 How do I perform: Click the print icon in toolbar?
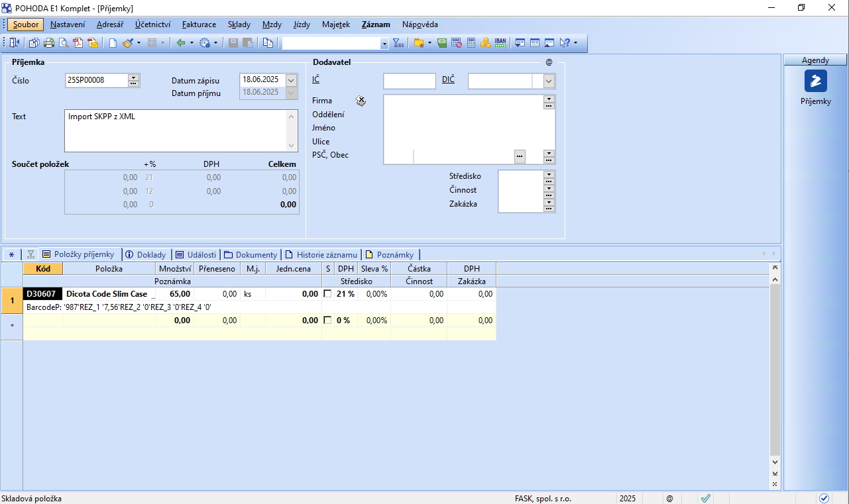point(48,43)
